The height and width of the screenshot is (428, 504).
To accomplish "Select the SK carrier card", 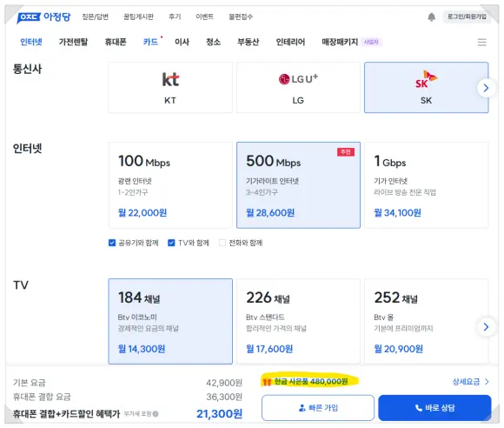I will pos(426,88).
